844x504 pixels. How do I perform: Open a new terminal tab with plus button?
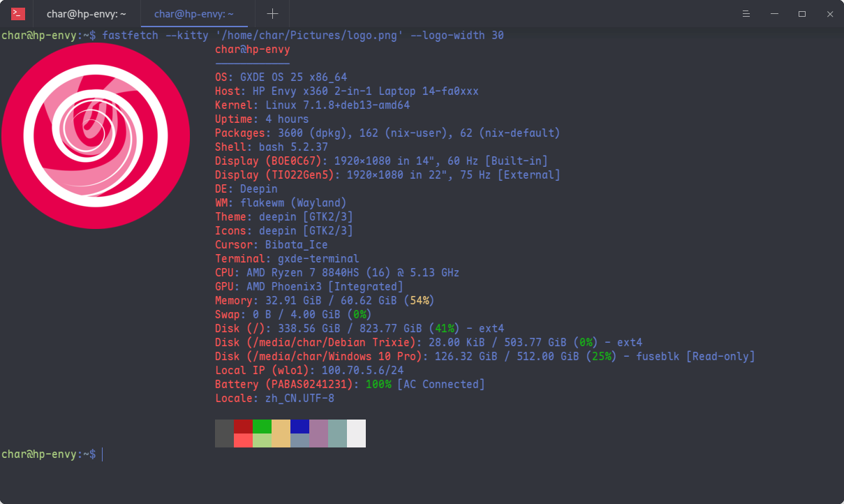(x=272, y=14)
